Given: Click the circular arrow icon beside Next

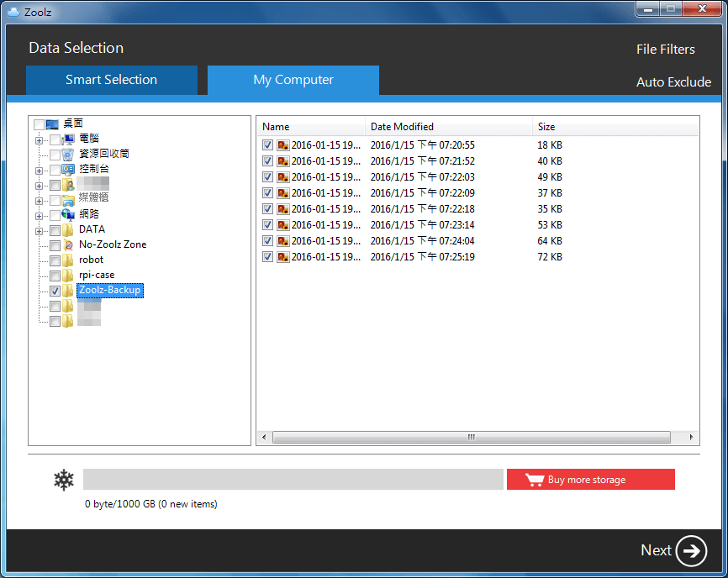Looking at the screenshot, I should click(691, 550).
